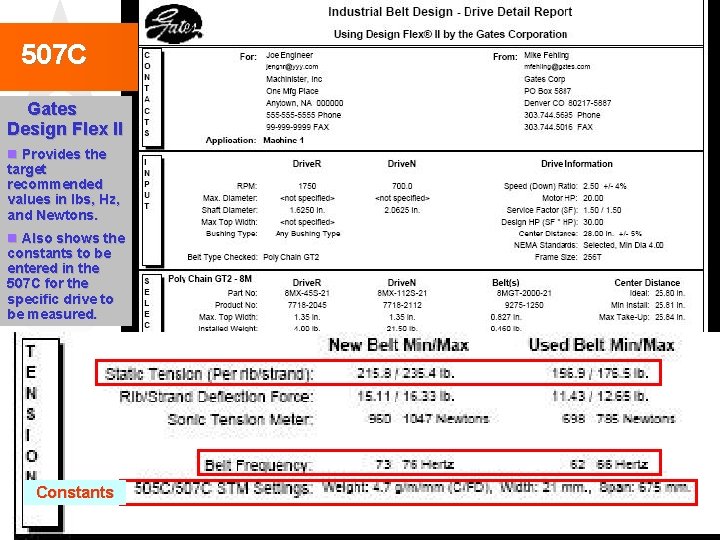Click the "Poly Chain GT2 - 8M" section heading

click(x=210, y=279)
